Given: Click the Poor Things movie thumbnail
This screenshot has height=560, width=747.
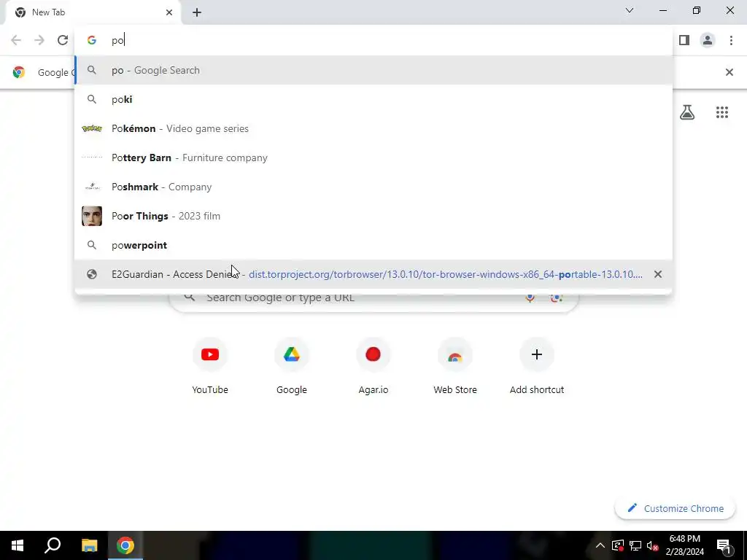Looking at the screenshot, I should pyautogui.click(x=92, y=216).
